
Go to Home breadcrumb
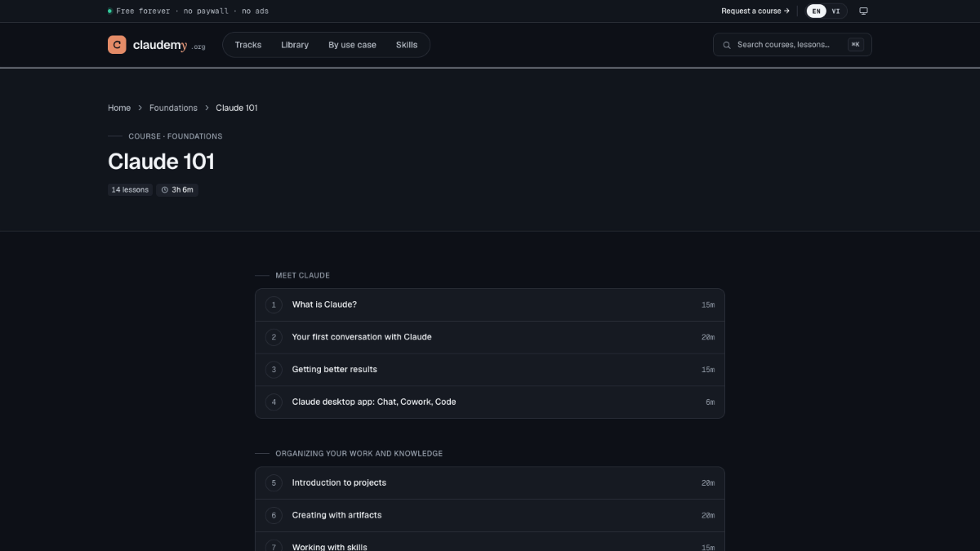pos(119,108)
